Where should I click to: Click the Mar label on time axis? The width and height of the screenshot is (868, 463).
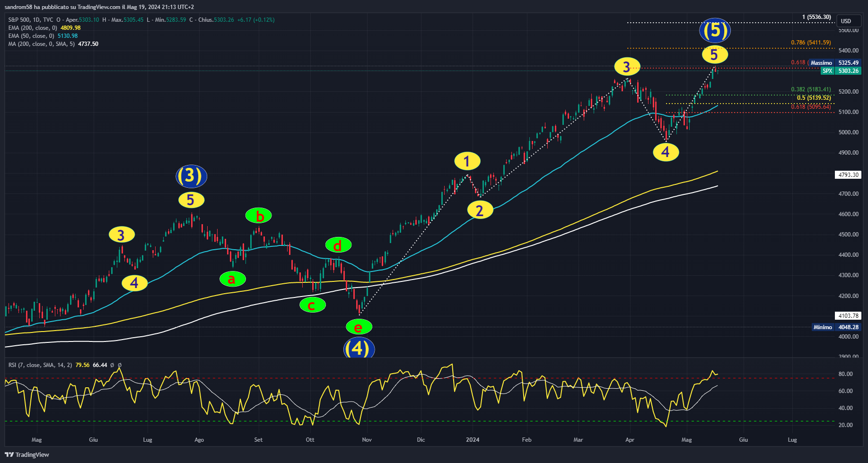[578, 440]
